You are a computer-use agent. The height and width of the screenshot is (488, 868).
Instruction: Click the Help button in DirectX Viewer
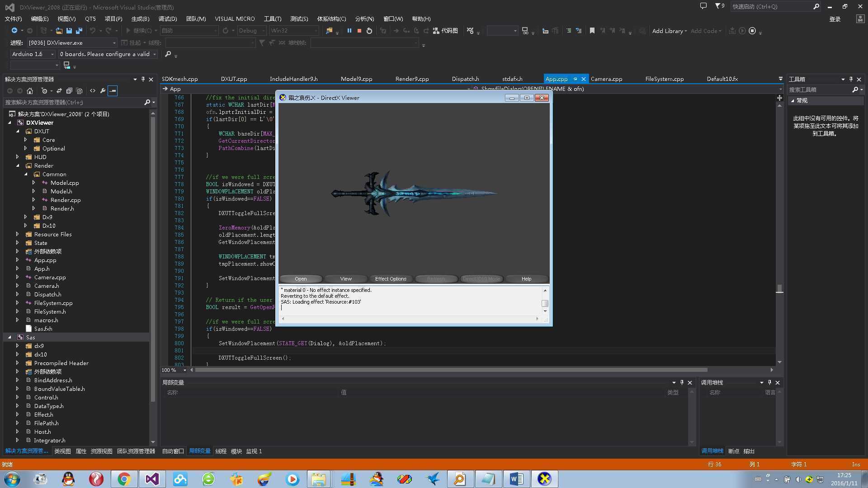click(x=526, y=279)
